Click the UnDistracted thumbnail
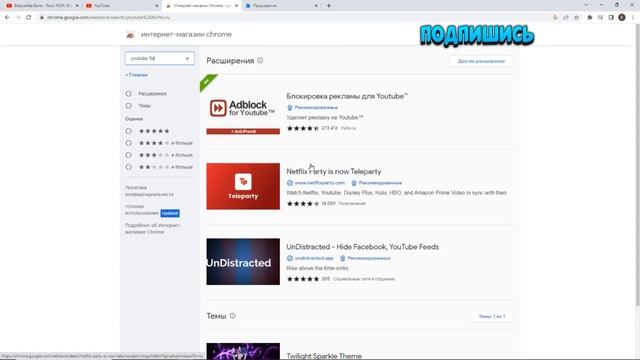640x360 pixels. point(243,262)
